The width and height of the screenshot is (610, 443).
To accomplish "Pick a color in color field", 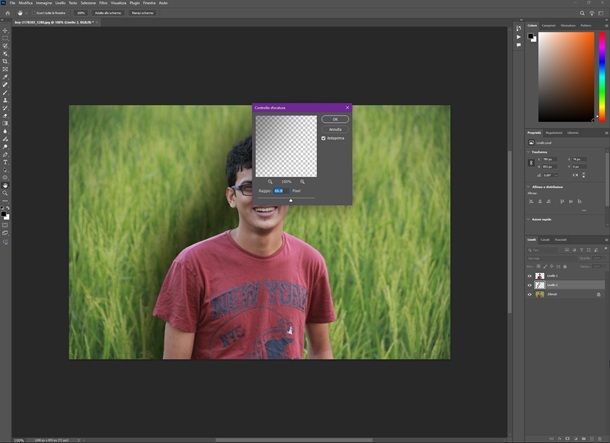I will [x=566, y=77].
